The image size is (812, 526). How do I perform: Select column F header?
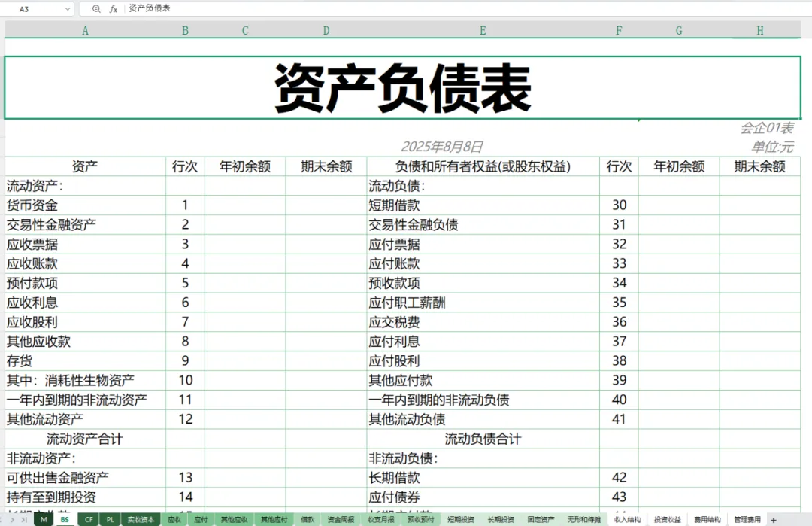pyautogui.click(x=619, y=31)
